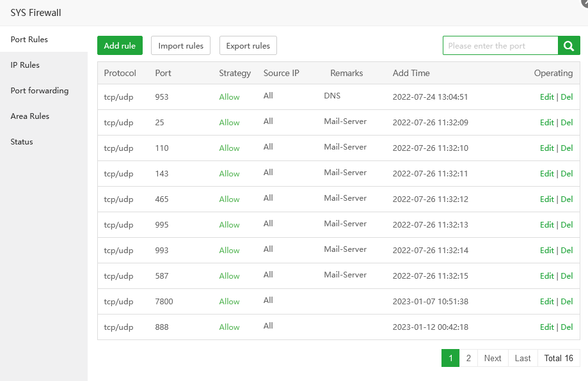
Task: Delete the port 25 rule
Action: 567,122
